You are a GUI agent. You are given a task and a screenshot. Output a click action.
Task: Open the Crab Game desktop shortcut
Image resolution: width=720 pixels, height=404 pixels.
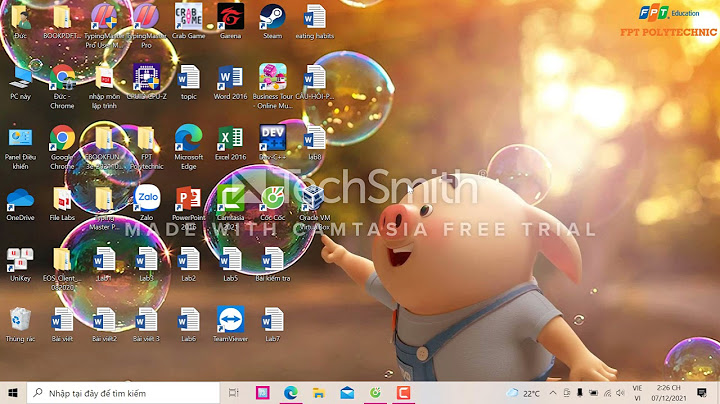click(188, 21)
